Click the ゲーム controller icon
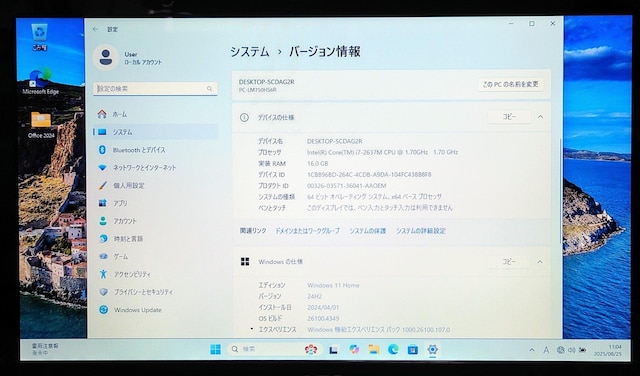640x376 pixels. (x=103, y=256)
